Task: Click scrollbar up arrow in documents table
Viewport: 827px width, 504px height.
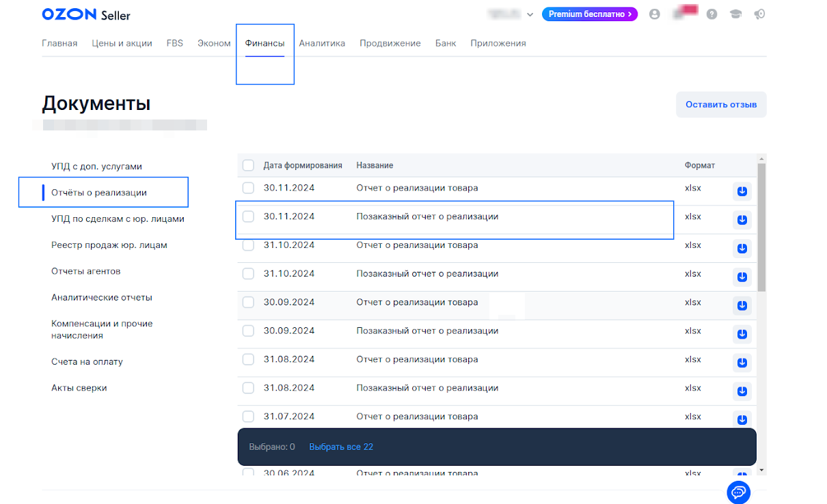Action: (761, 158)
